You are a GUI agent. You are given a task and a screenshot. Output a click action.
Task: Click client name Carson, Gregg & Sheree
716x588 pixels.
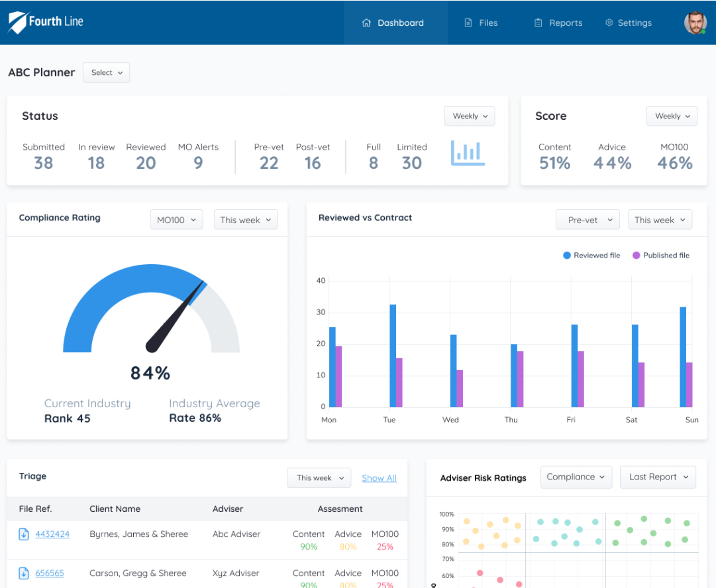click(138, 573)
